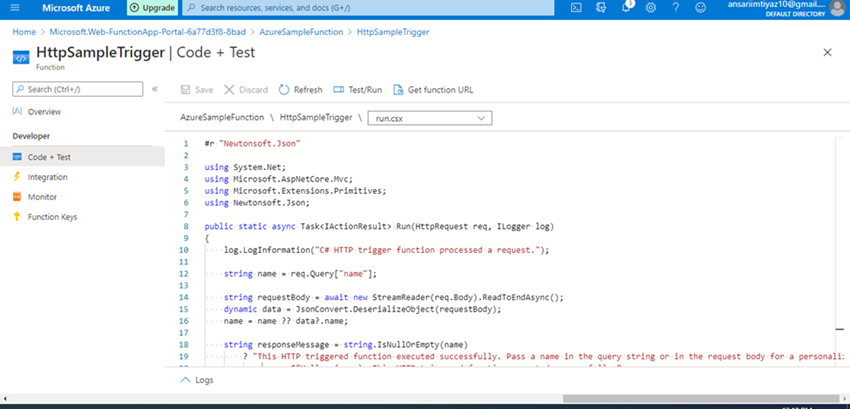Go to Home breadcrumb
This screenshot has width=850, height=409.
(24, 32)
